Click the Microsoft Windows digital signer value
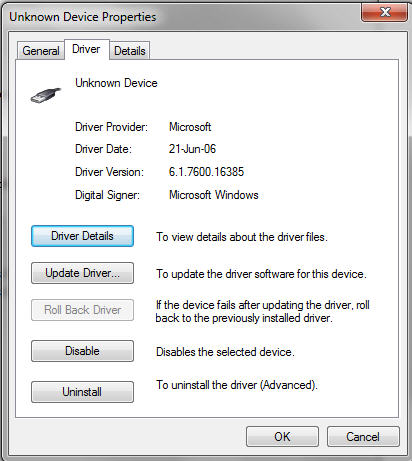Screen dimensions: 412x461 214,195
